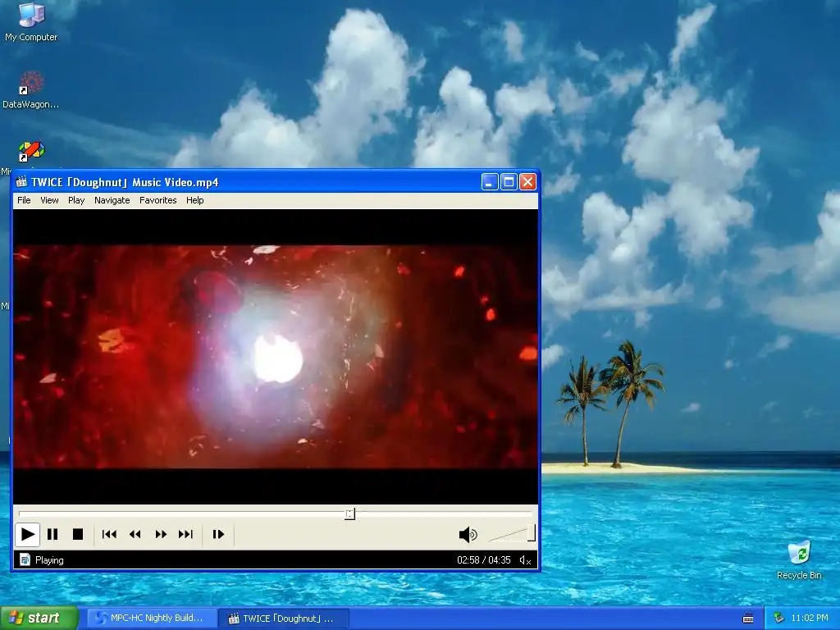Click the seek bar thumb
Image resolution: width=840 pixels, height=630 pixels.
[349, 514]
